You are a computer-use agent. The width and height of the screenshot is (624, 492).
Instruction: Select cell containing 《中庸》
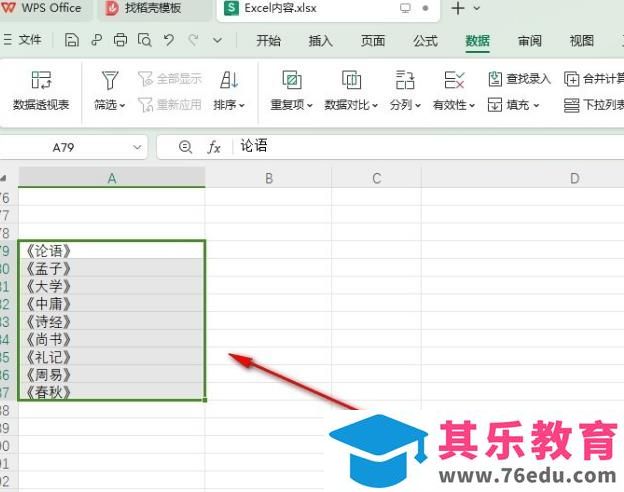pos(112,304)
